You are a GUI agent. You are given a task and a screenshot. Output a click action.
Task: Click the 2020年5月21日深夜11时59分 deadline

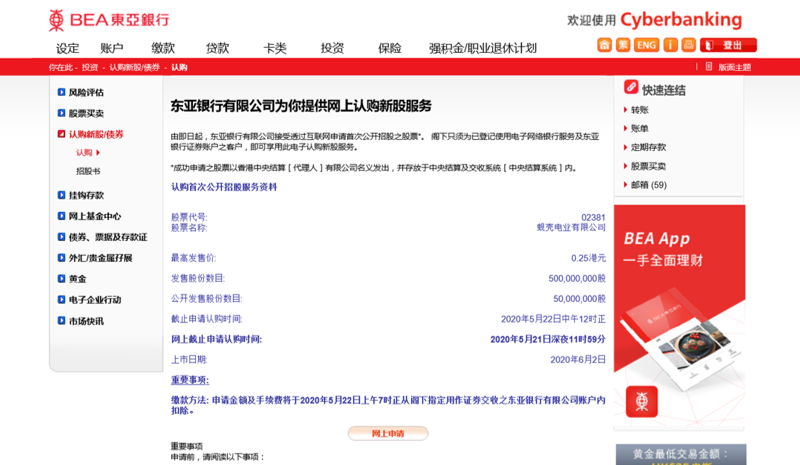[548, 339]
